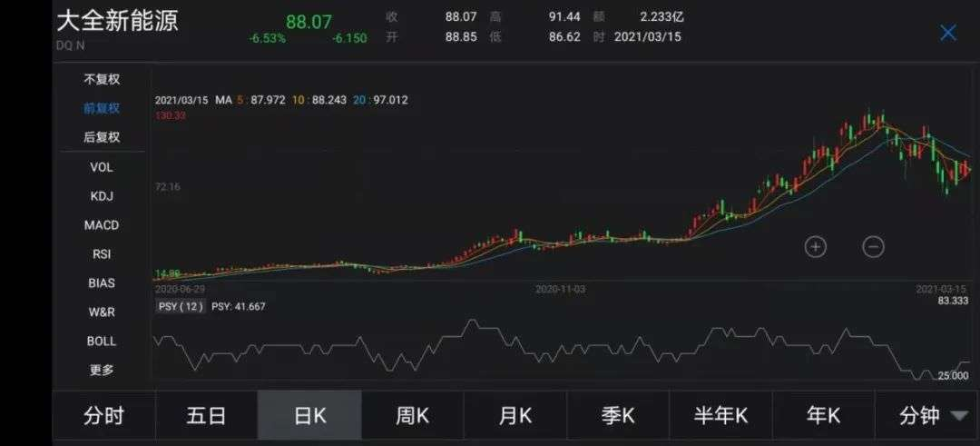
Task: Display the MACD indicator
Action: 102,225
